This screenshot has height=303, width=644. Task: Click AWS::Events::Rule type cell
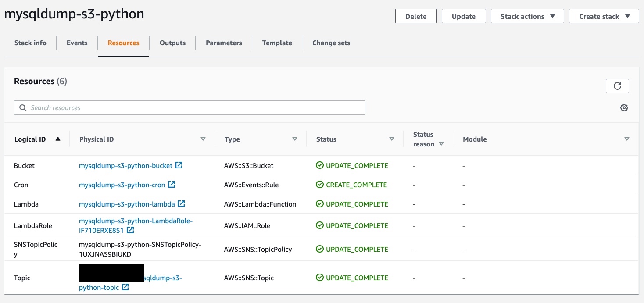(251, 185)
